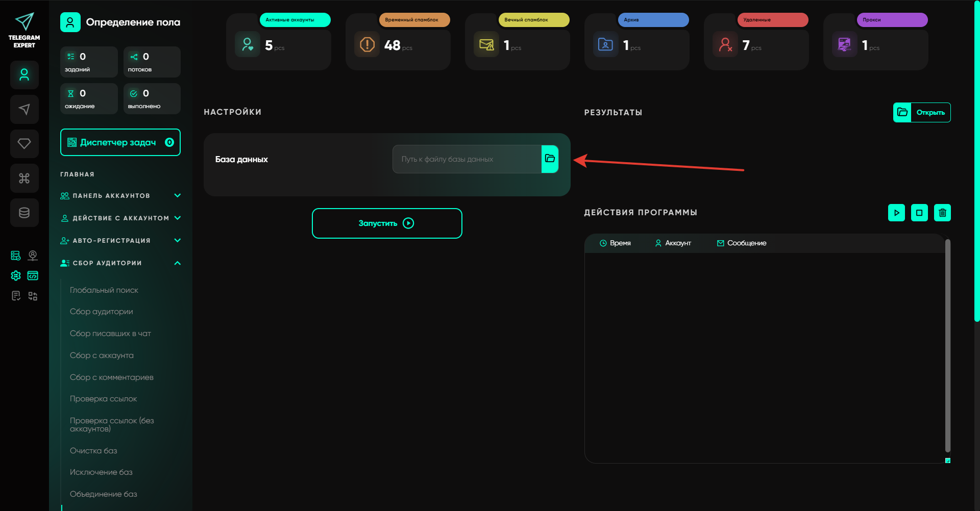Click Открыть results folder button

click(922, 113)
